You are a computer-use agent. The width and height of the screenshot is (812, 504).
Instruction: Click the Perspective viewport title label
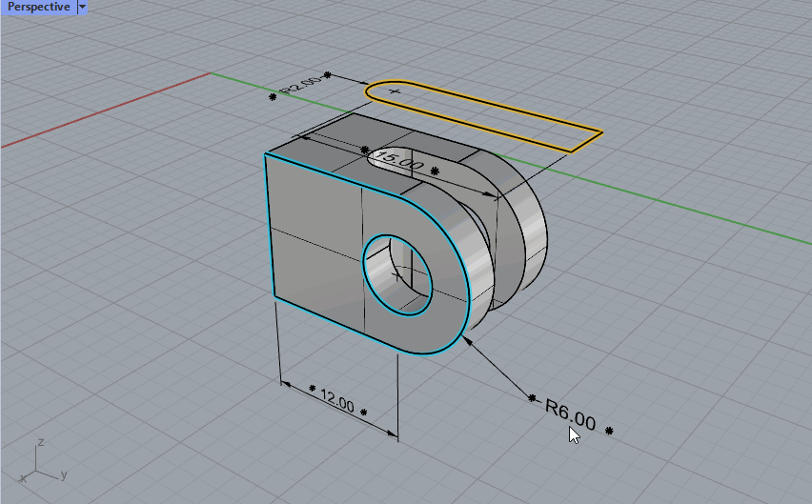click(38, 7)
